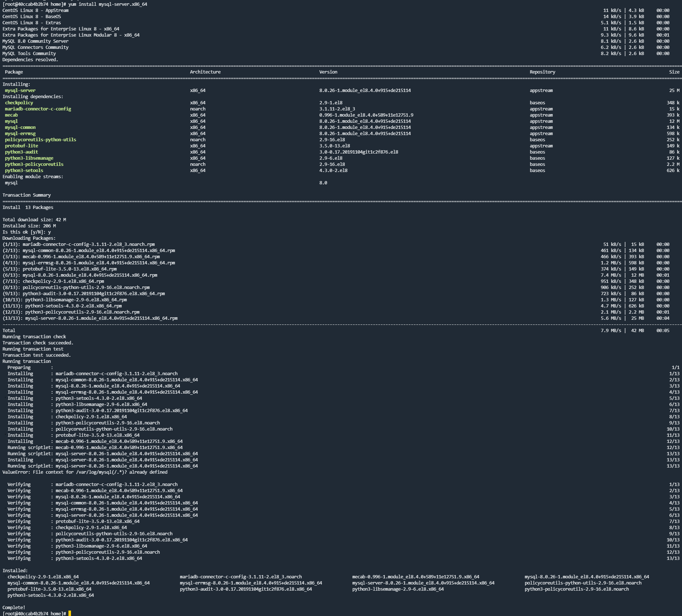This screenshot has height=616, width=682.
Task: Click the 'MySQL Tools Community' line
Action: [29, 54]
